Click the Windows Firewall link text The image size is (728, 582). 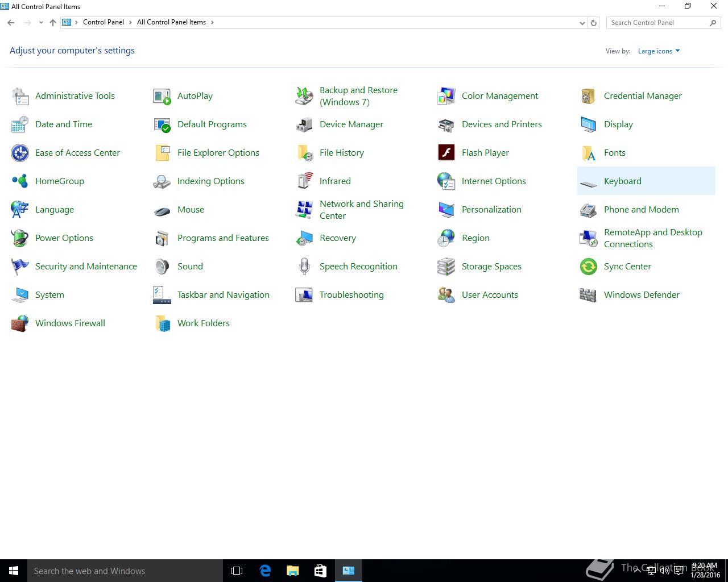[x=70, y=323]
